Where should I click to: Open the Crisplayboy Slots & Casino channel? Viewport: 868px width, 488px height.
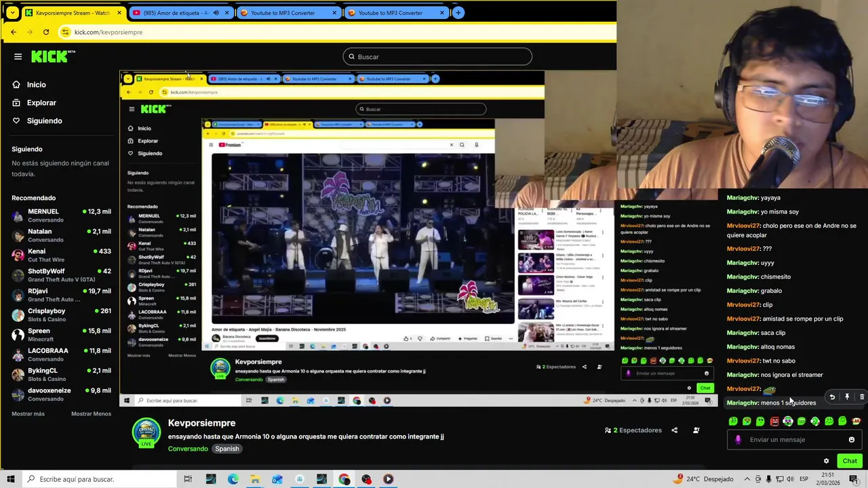pyautogui.click(x=61, y=314)
